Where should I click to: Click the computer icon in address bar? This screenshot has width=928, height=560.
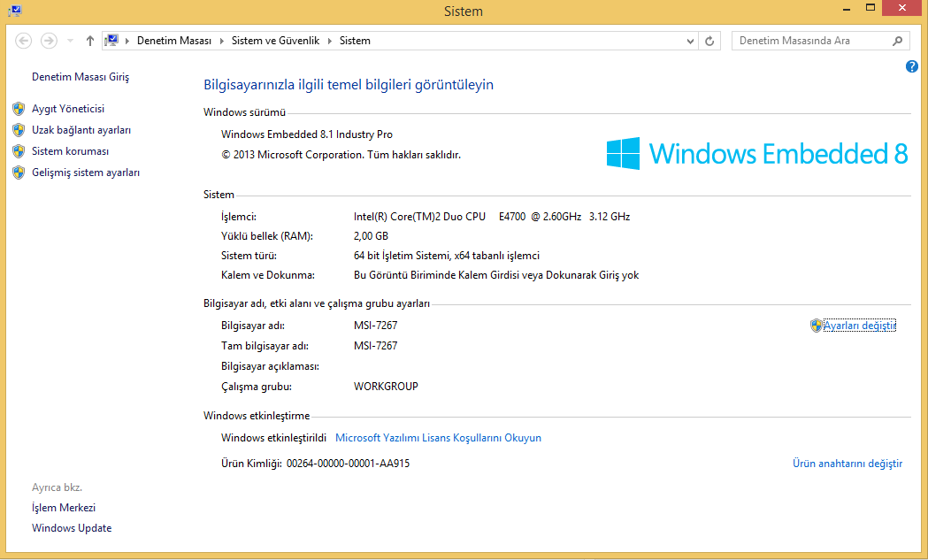(111, 41)
